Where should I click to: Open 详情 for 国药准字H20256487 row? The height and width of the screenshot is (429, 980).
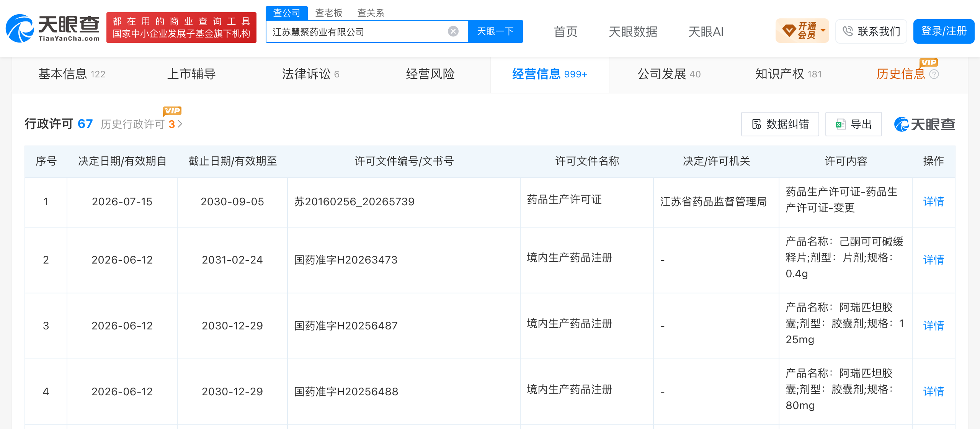[x=934, y=326]
